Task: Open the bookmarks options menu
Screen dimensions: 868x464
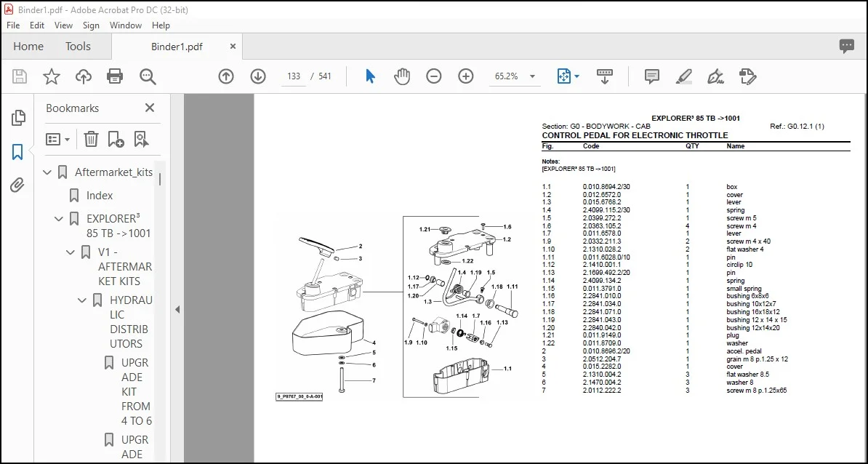Action: tap(57, 139)
